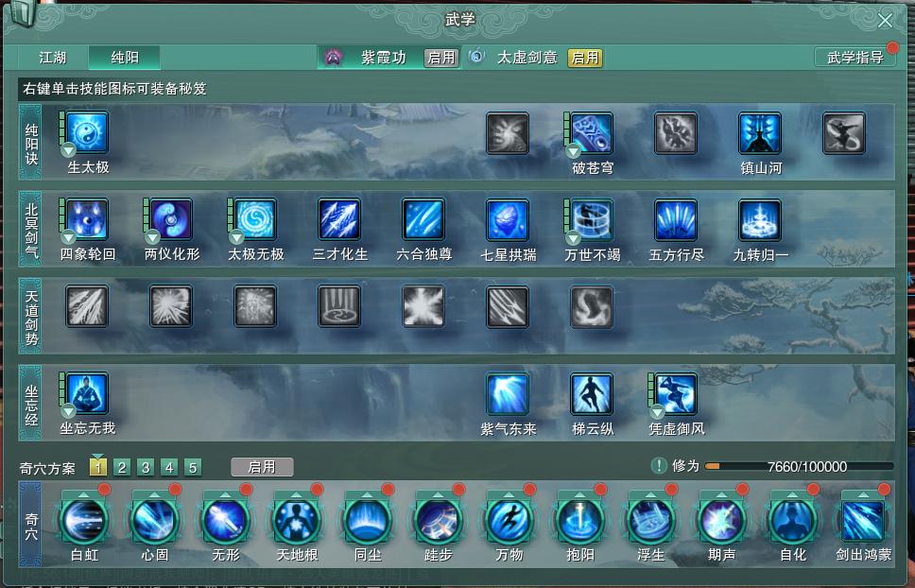Select talent scheme 3
The image size is (915, 588).
146,467
